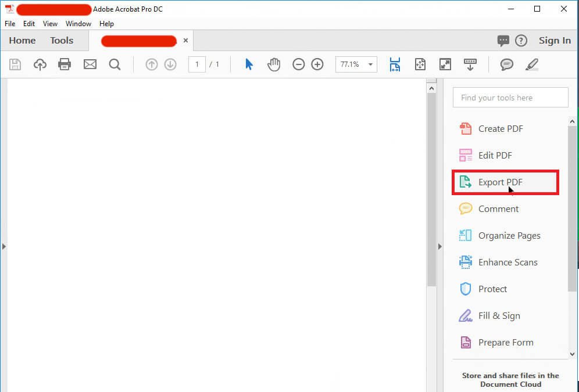Open the Create PDF tool
This screenshot has width=579, height=392.
coord(491,129)
